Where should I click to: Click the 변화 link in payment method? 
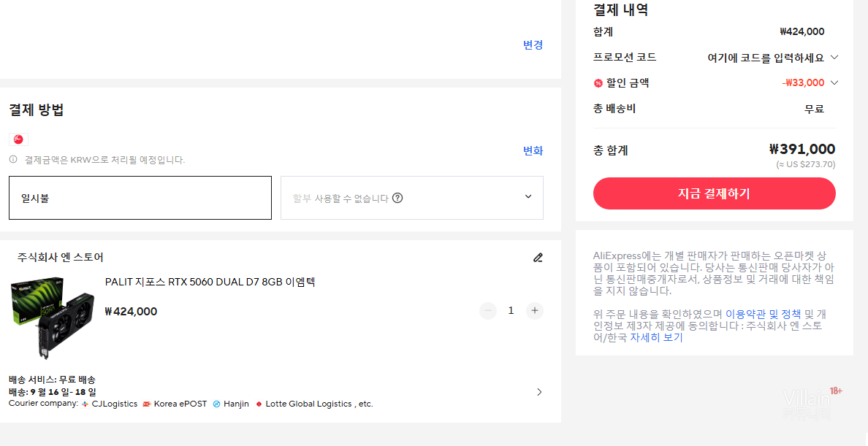tap(533, 150)
